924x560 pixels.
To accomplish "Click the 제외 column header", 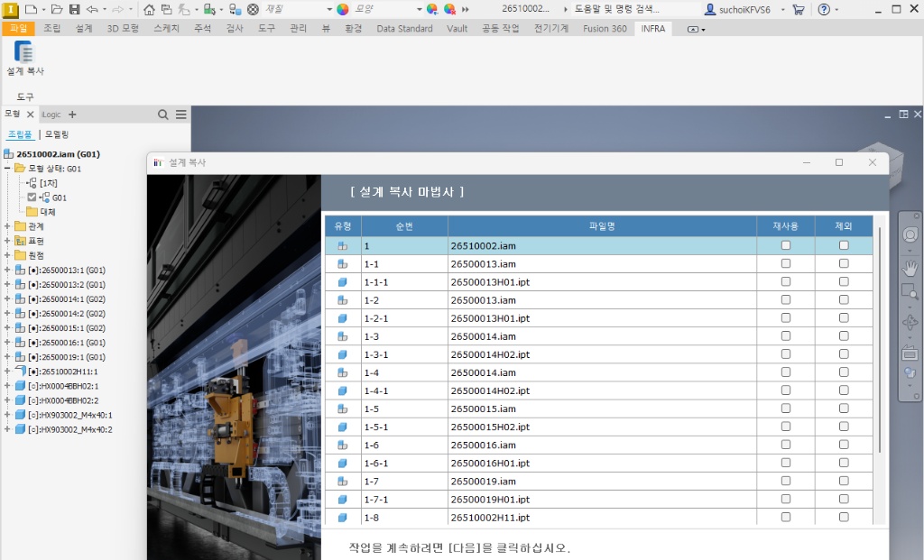I will click(x=844, y=226).
